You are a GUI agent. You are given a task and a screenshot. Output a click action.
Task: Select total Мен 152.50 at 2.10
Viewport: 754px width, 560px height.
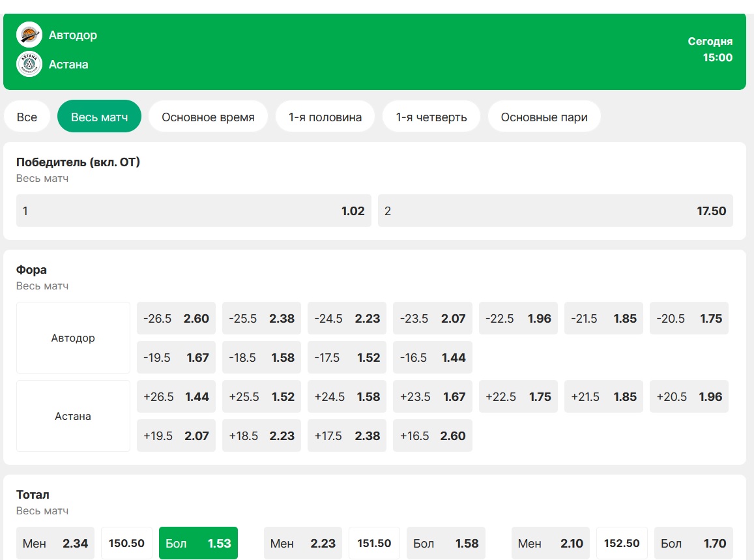coord(551,543)
